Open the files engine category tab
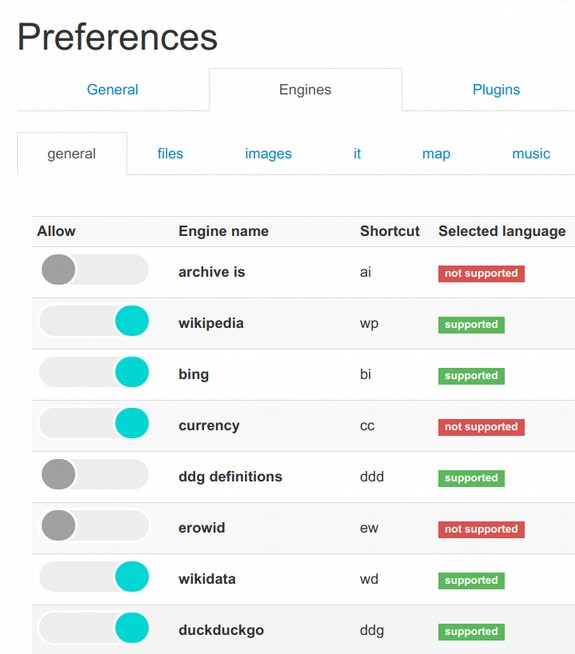575x654 pixels. coord(170,153)
